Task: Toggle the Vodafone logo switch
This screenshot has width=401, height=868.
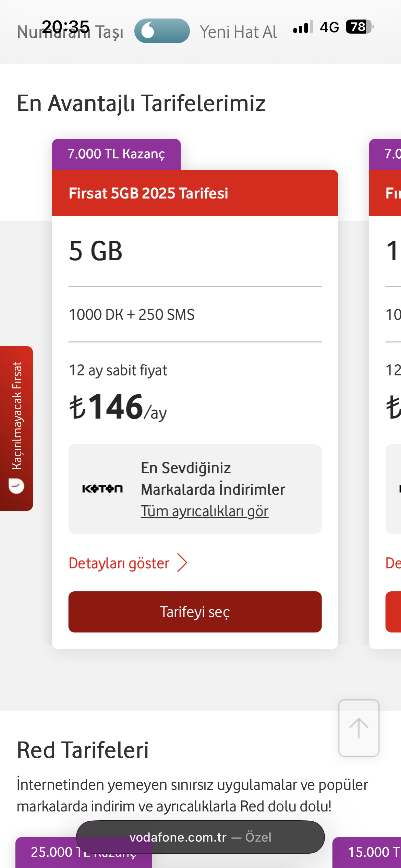Action: (x=162, y=31)
